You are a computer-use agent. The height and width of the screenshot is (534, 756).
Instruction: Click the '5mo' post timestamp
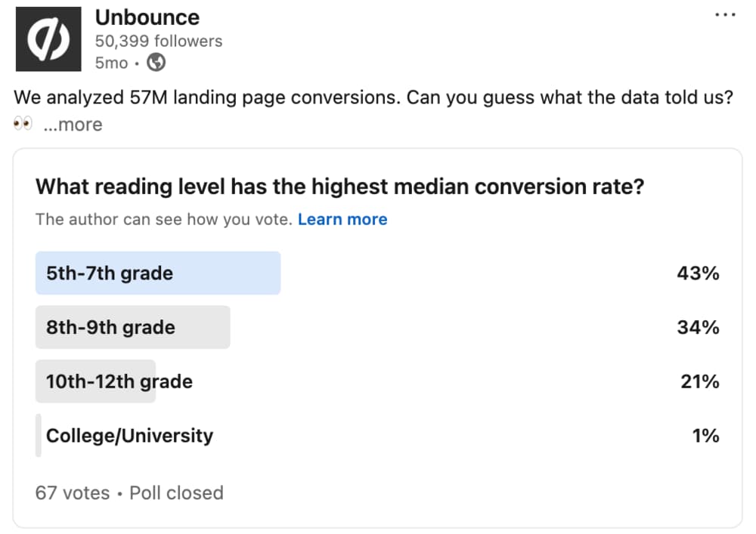(x=111, y=63)
